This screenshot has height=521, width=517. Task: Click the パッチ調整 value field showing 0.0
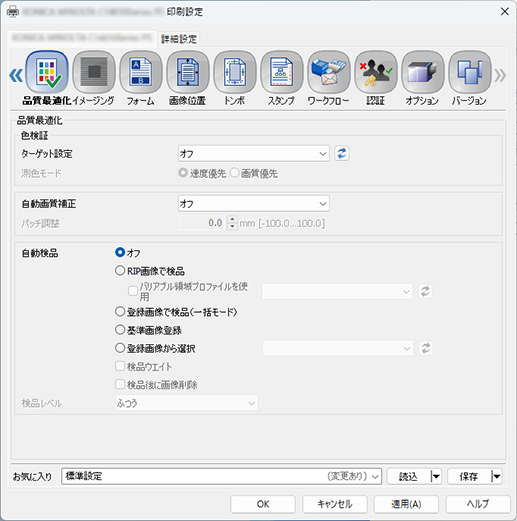coord(203,223)
